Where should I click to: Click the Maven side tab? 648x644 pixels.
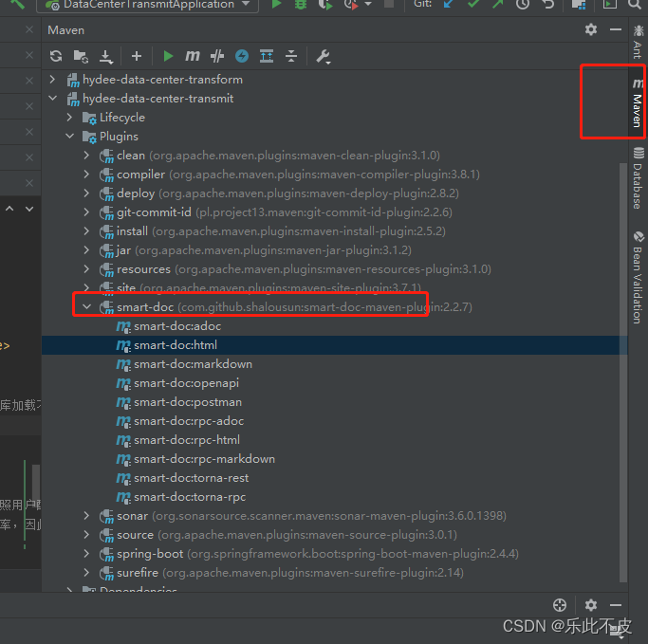638,102
